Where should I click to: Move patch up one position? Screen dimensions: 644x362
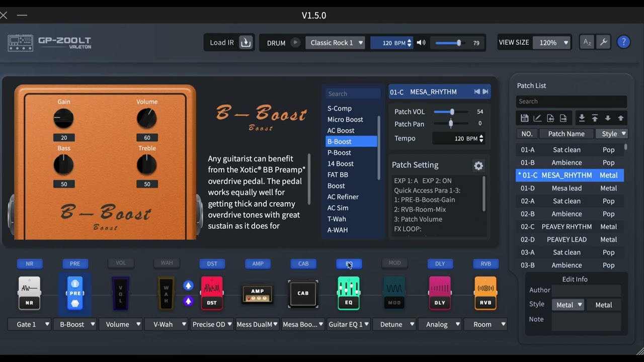pos(621,118)
